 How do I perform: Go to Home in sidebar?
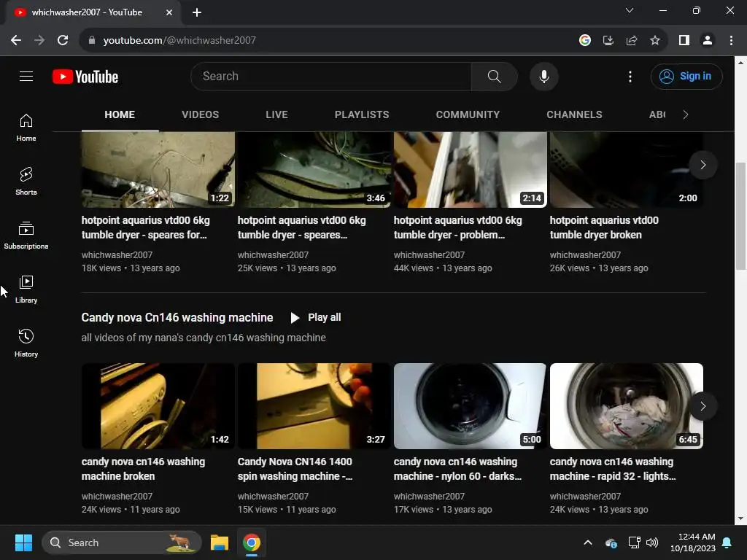[x=26, y=128]
